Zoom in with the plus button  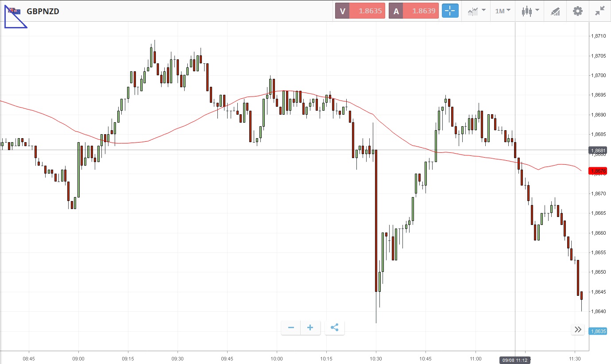point(310,328)
